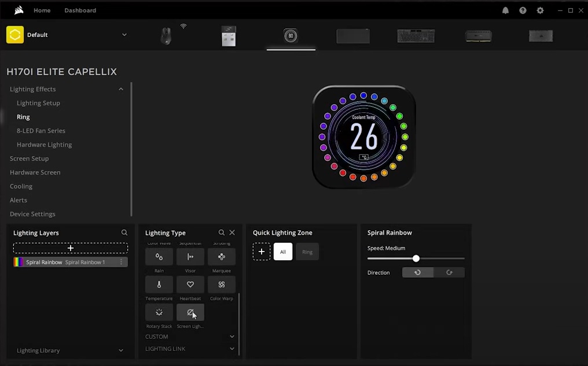Select the Ring quick lighting zone

[x=307, y=252]
